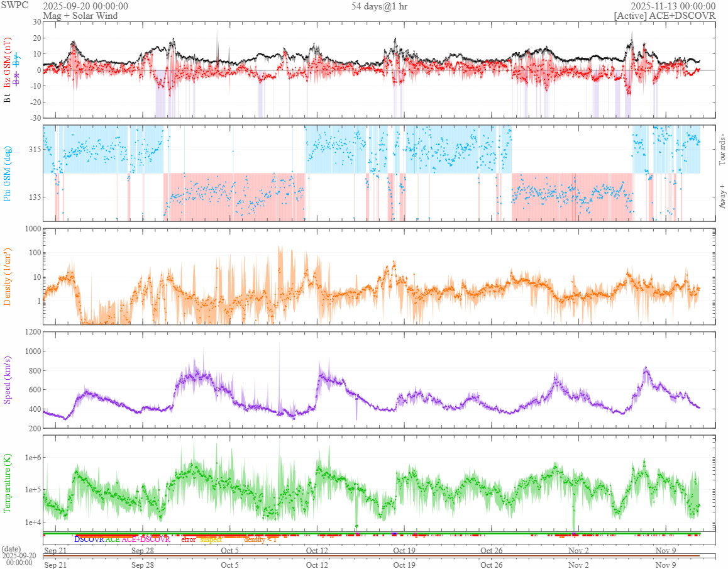
Task: Click the magenta ACE+DSCOVR legend entry
Action: coord(146,539)
